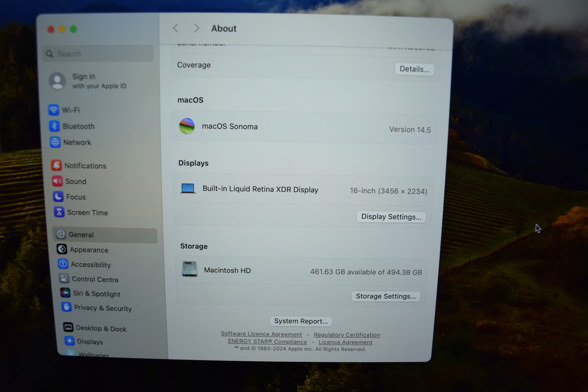Click the Control Centre icon
The height and width of the screenshot is (392, 588).
click(x=64, y=278)
